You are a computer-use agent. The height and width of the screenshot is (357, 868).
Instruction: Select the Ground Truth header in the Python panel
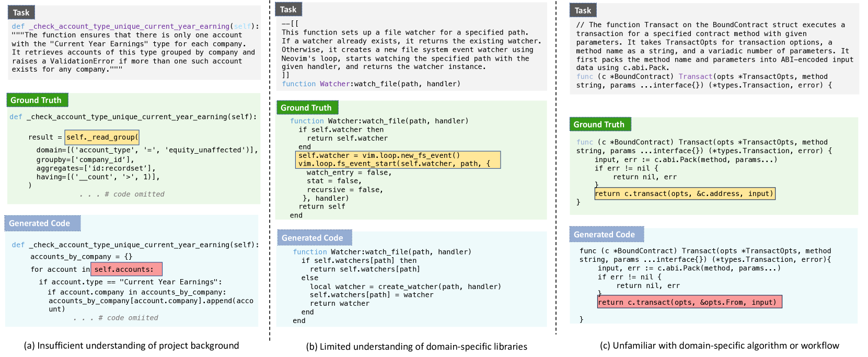37,100
